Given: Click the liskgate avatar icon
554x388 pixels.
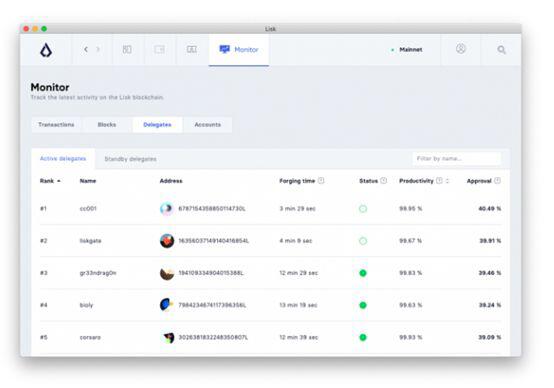Looking at the screenshot, I should [167, 241].
